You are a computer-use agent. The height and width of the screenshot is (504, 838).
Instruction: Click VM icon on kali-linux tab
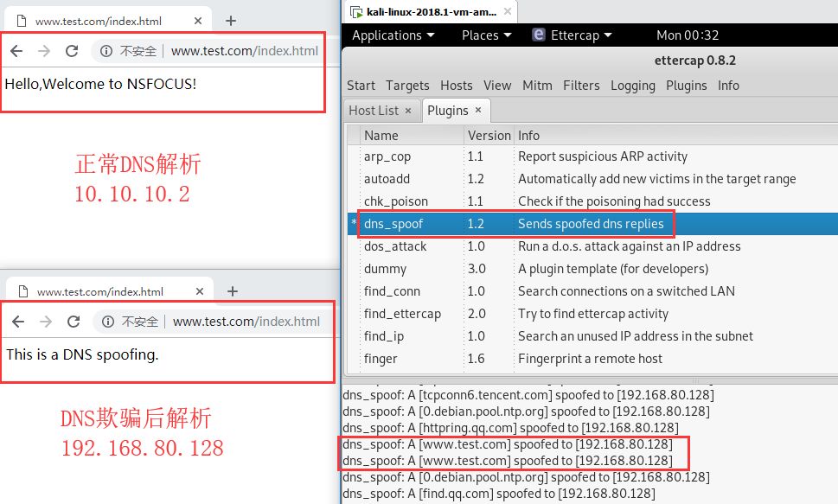356,12
